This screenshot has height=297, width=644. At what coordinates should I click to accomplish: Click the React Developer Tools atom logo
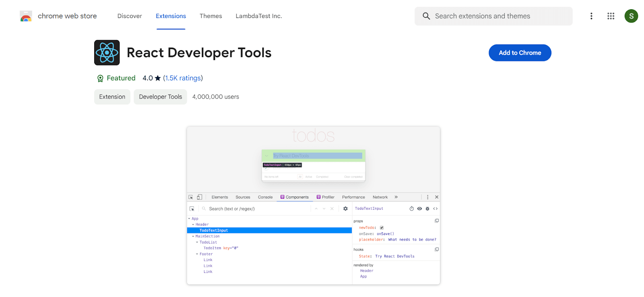[x=107, y=53]
